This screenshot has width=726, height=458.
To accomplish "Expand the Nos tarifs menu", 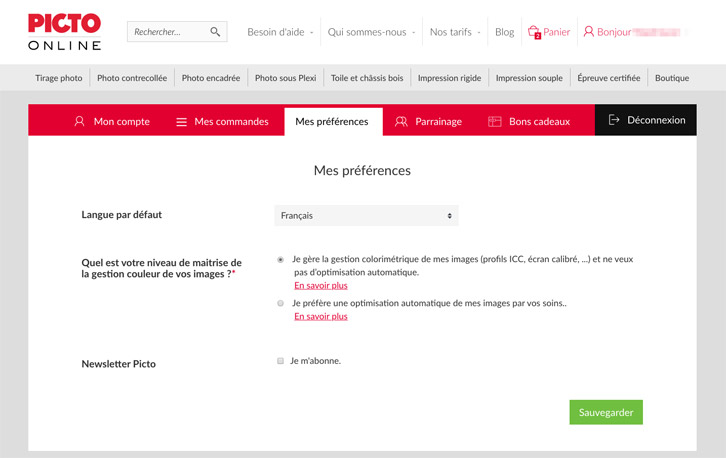I will pos(455,32).
